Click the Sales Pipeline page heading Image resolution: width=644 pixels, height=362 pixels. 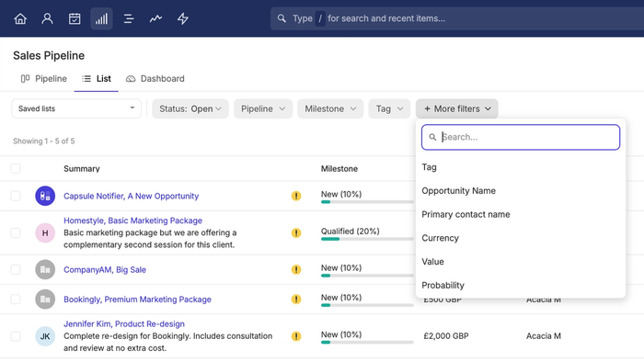pyautogui.click(x=49, y=56)
